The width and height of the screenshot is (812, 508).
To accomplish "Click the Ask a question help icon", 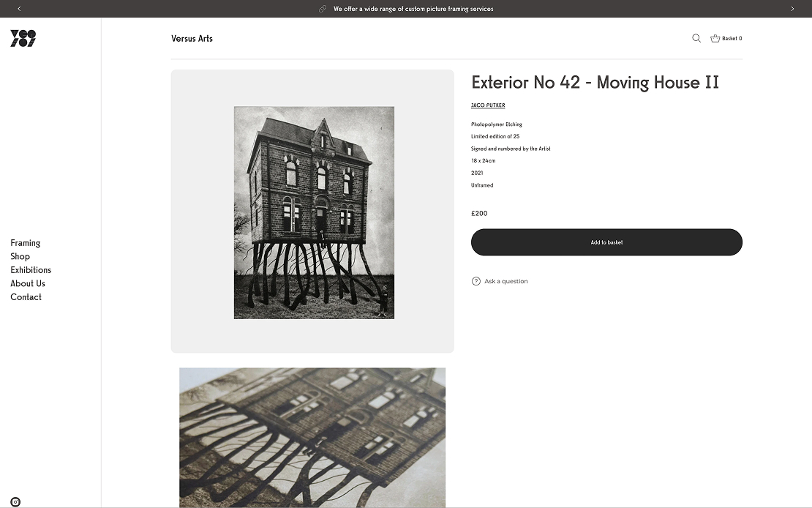I will tap(476, 282).
